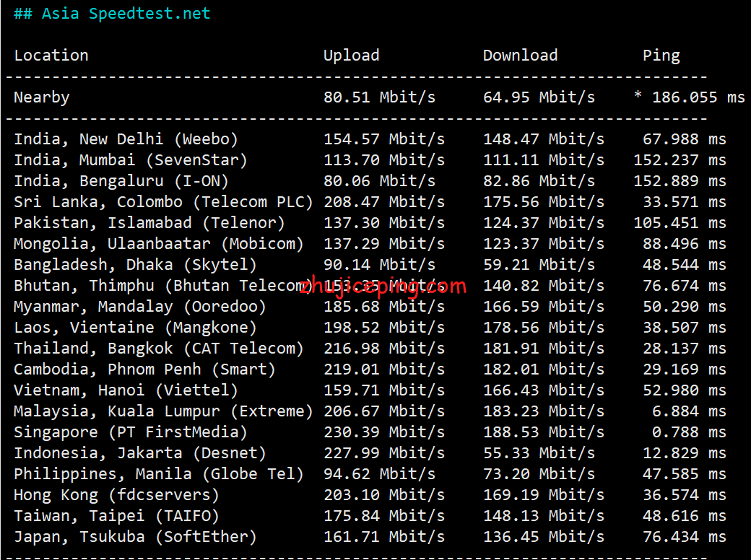Click Manila upload 94.62 Mbit/s
Image resolution: width=751 pixels, height=560 pixels.
click(x=379, y=474)
